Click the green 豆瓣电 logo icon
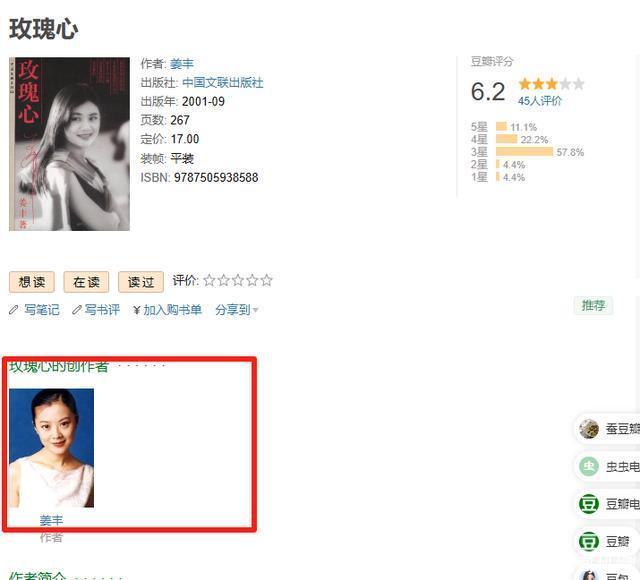 (589, 504)
